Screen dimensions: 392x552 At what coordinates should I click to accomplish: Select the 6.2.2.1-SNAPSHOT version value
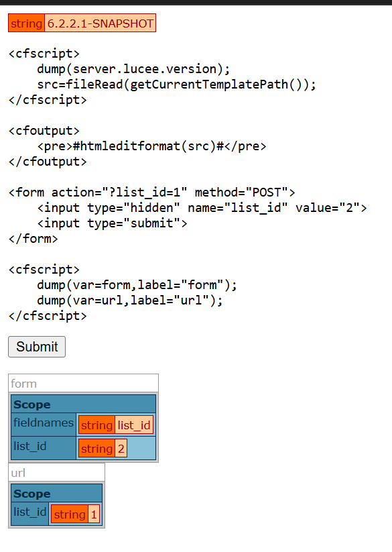101,23
